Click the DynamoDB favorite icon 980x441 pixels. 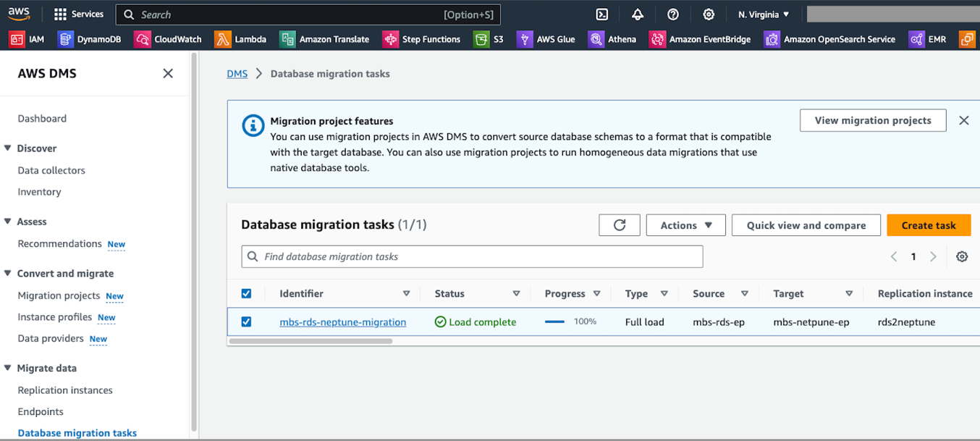point(66,39)
